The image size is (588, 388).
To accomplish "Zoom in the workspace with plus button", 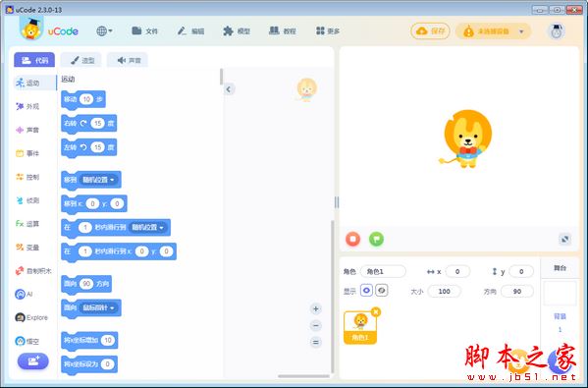I will tap(316, 308).
